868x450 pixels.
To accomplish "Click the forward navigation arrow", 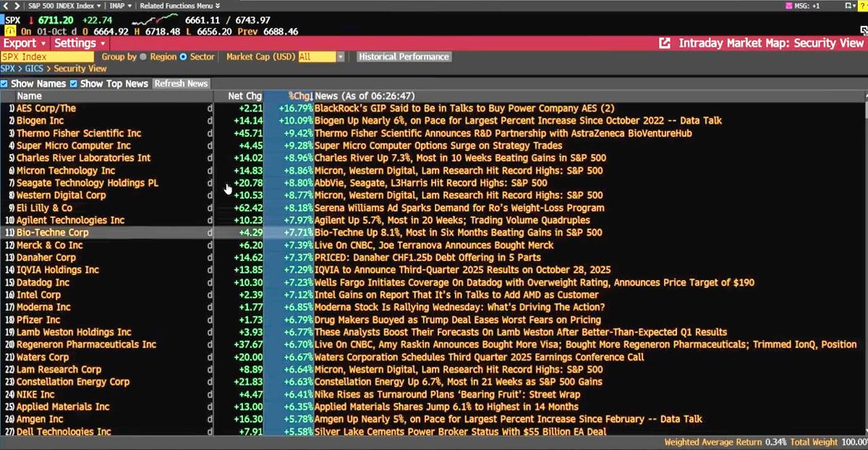I will click(15, 6).
